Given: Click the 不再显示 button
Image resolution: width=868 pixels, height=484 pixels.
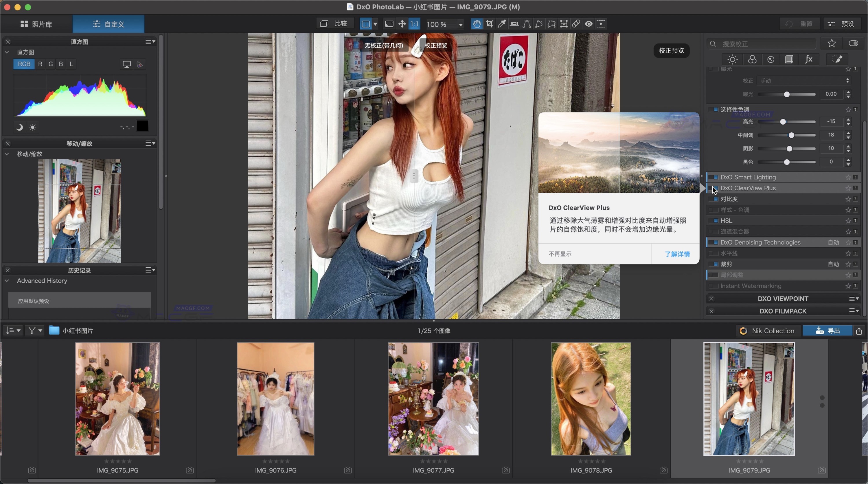Looking at the screenshot, I should pyautogui.click(x=560, y=254).
